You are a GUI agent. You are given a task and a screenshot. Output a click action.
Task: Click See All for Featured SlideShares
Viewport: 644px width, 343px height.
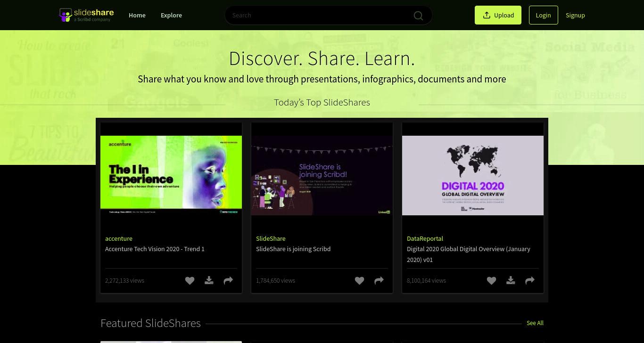[535, 323]
